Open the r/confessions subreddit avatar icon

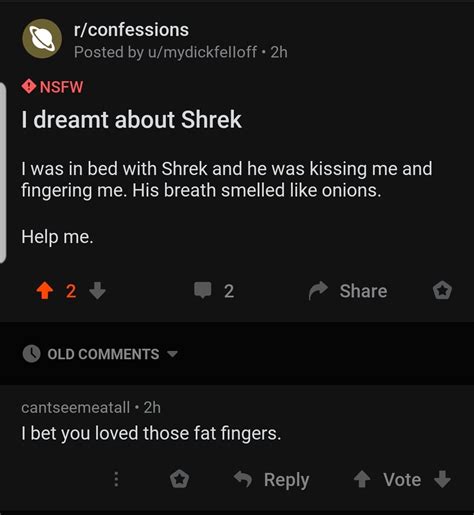(42, 39)
